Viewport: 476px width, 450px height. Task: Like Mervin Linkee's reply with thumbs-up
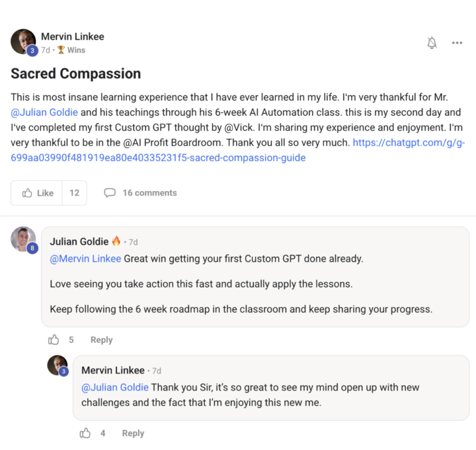pos(85,433)
